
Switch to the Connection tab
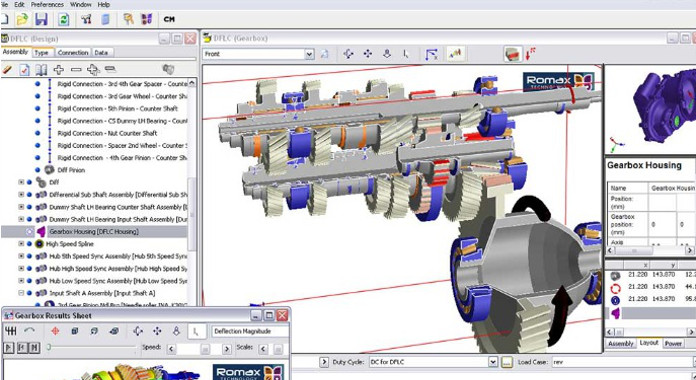coord(73,52)
